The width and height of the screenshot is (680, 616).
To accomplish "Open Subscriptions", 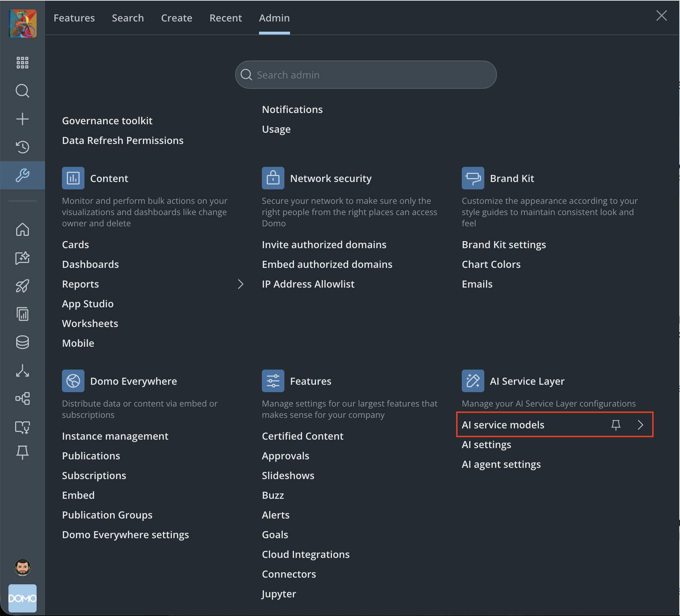I will (x=94, y=476).
